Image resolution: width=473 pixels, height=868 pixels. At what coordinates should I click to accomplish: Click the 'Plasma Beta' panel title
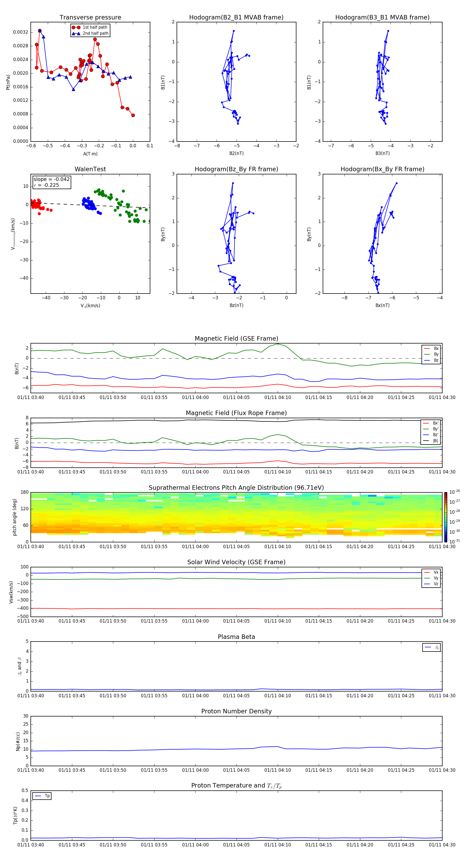pos(236,637)
